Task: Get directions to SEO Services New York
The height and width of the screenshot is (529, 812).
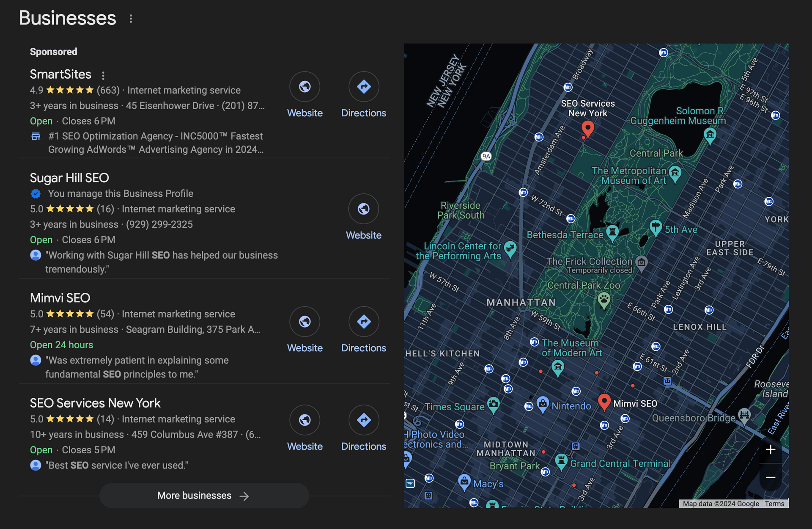Action: pyautogui.click(x=363, y=420)
